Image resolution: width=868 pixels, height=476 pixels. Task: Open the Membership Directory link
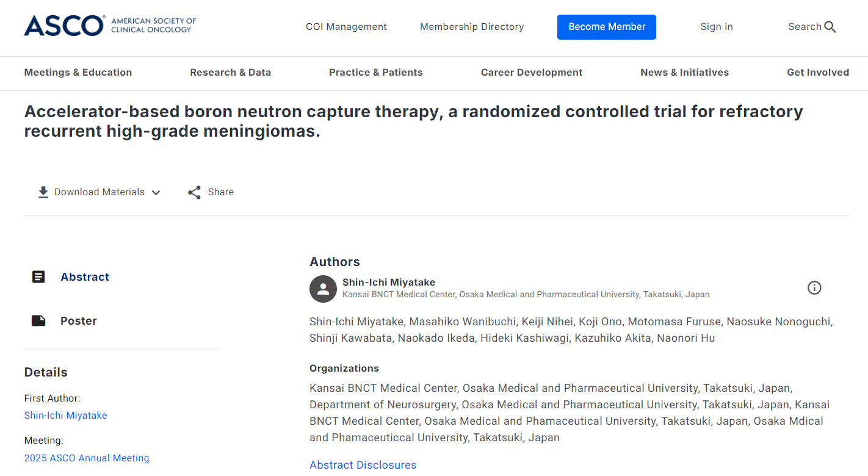(x=472, y=27)
